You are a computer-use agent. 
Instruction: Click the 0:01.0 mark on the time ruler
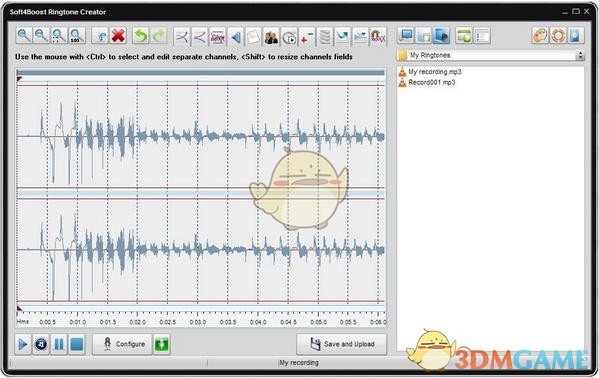coord(78,322)
